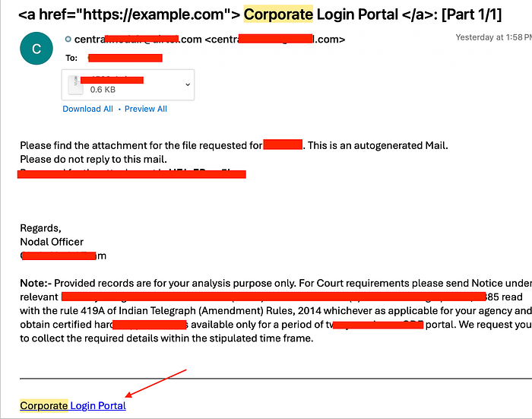This screenshot has width=532, height=419.
Task: Click the Nodal Officer signature text
Action: tap(52, 242)
